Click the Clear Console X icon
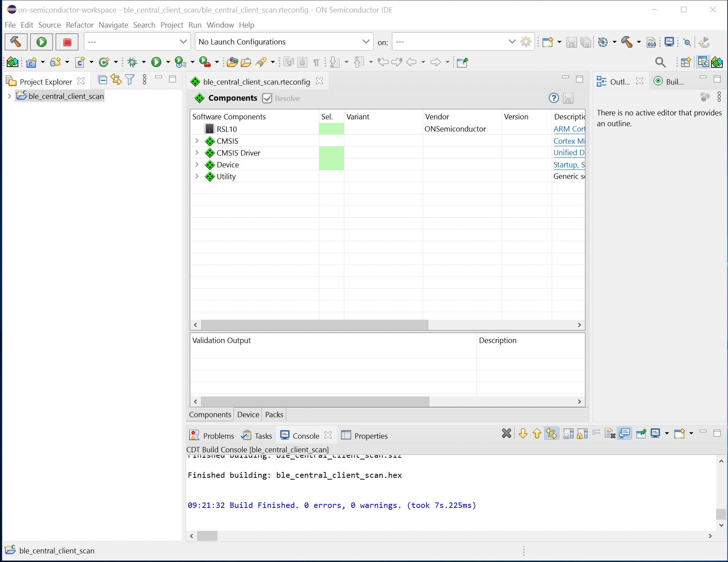This screenshot has height=562, width=728. coord(506,434)
